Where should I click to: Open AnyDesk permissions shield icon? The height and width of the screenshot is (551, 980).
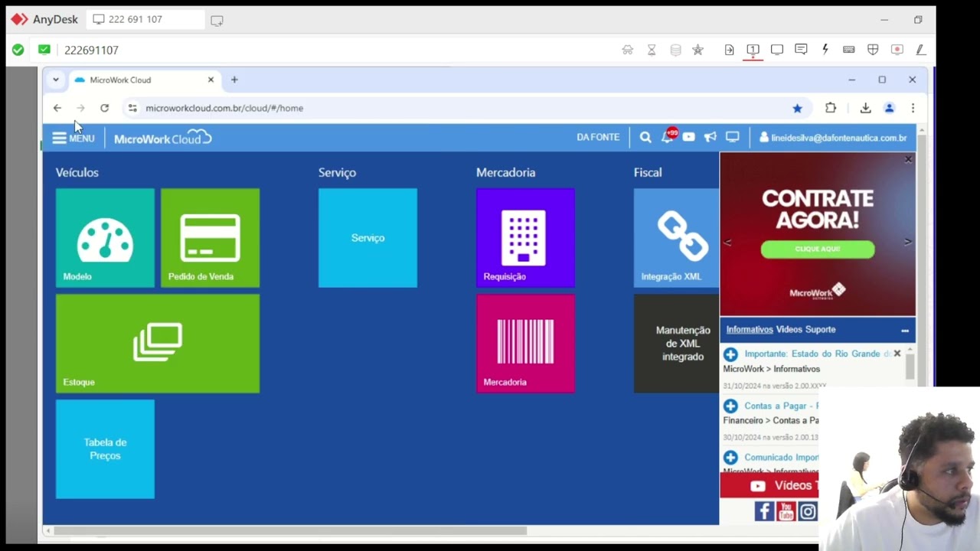(873, 50)
